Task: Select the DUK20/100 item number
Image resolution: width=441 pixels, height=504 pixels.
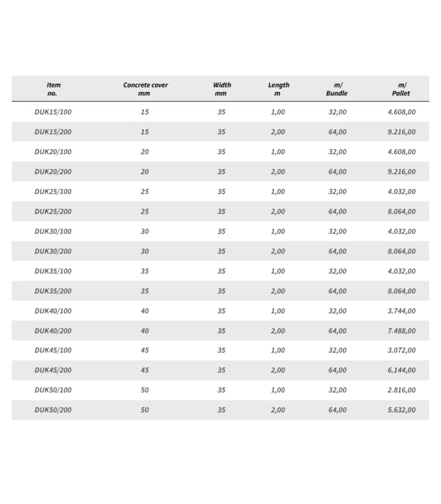Action: pos(53,152)
